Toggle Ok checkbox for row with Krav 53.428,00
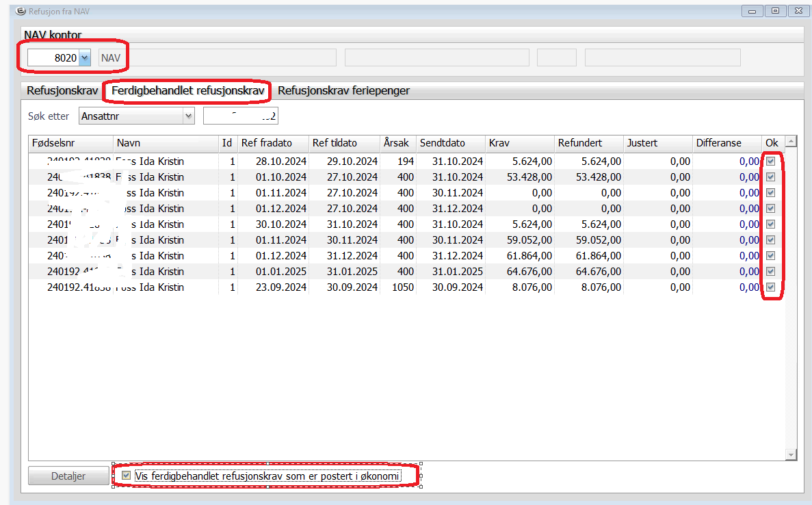This screenshot has height=505, width=812. pyautogui.click(x=771, y=177)
